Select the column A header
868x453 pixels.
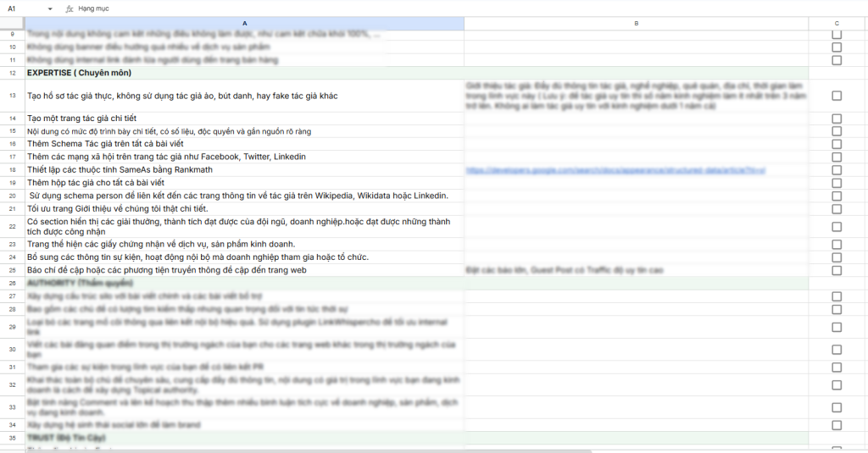(244, 23)
